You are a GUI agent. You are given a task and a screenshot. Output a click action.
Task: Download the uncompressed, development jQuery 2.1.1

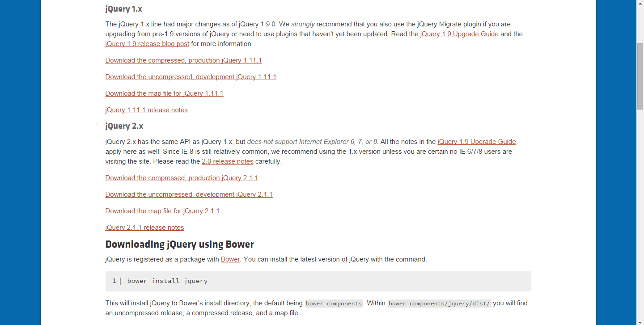click(x=189, y=194)
